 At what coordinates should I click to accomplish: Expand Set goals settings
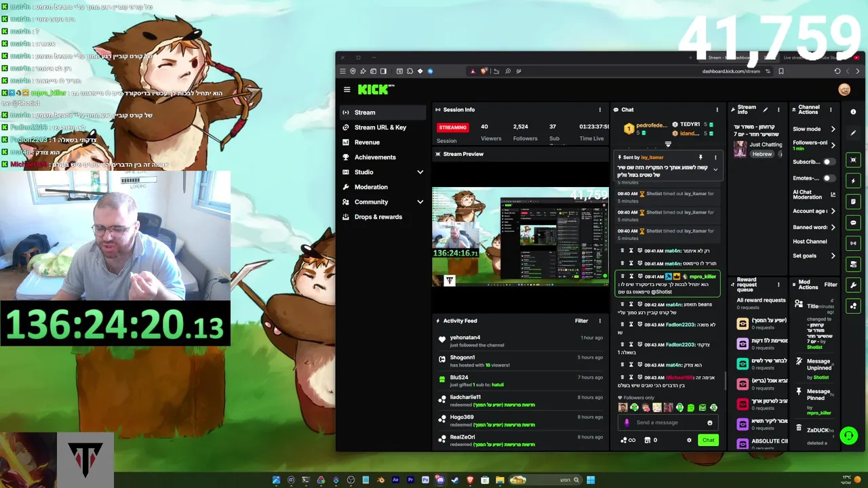(833, 256)
